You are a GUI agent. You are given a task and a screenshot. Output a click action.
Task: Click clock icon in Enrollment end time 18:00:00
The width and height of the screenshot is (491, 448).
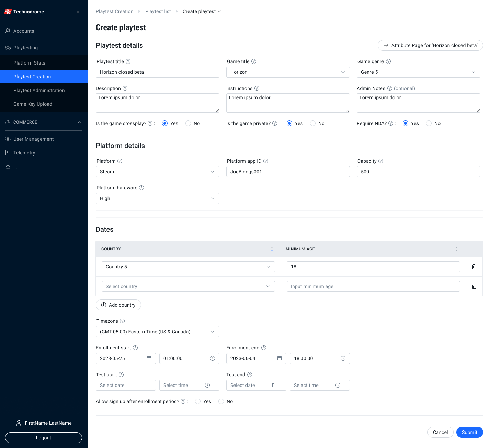coord(343,358)
